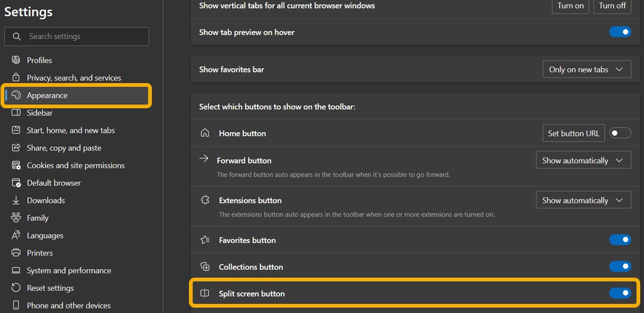This screenshot has width=644, height=313.
Task: Enable the Home button toggle
Action: (620, 133)
